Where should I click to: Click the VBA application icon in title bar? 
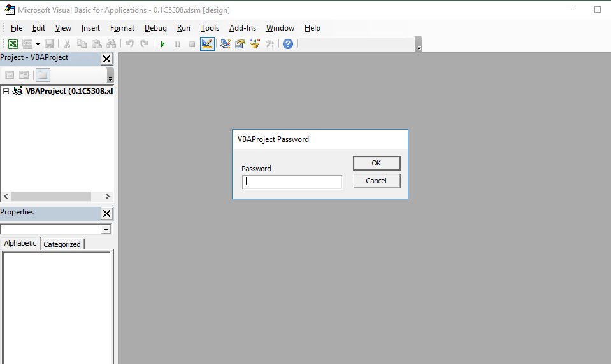coord(10,10)
